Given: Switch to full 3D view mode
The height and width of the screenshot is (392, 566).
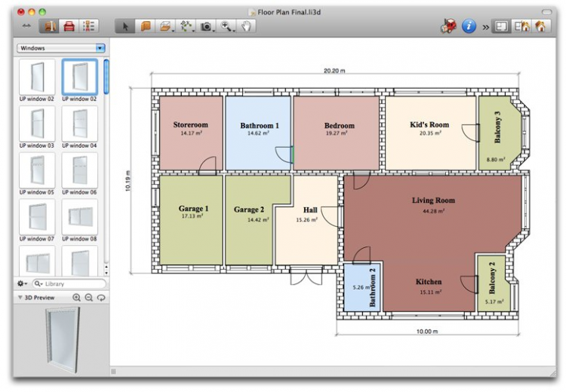Looking at the screenshot, I should pyautogui.click(x=540, y=26).
